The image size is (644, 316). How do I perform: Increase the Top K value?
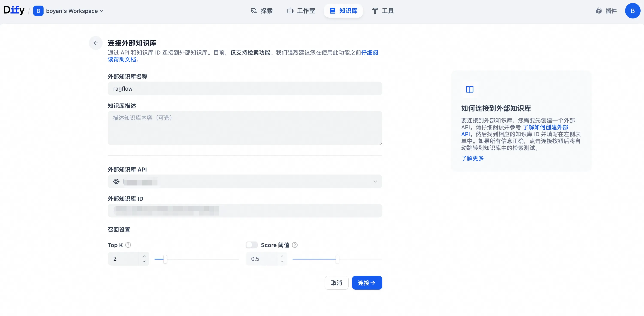[x=144, y=256]
